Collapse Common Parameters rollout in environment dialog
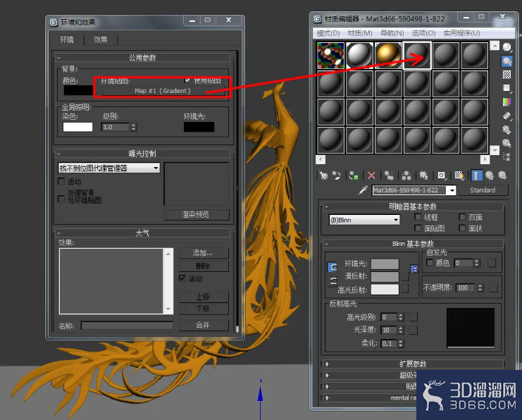522x420 pixels. point(142,58)
